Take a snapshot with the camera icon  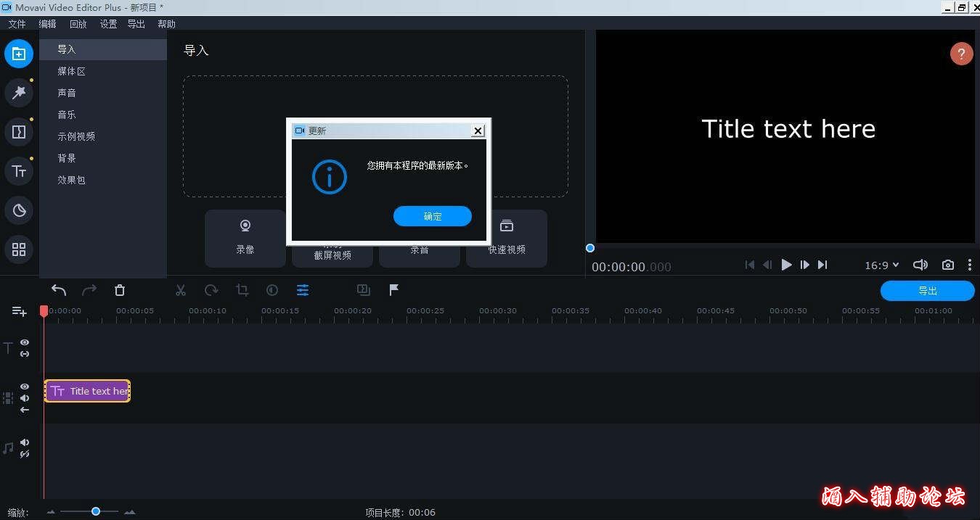point(947,265)
